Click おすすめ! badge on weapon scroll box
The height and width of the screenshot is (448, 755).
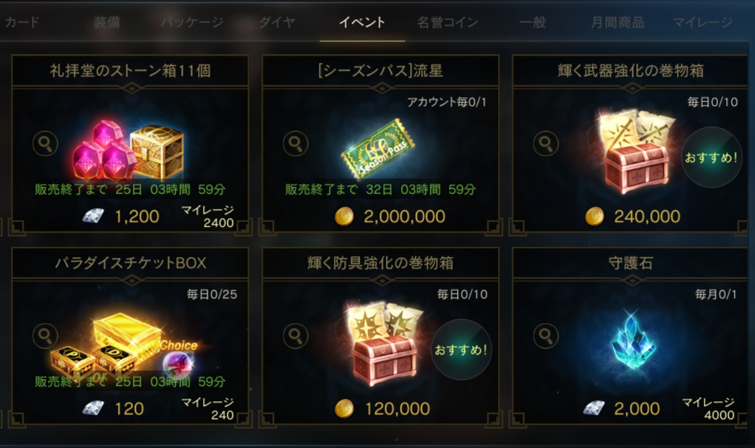(711, 158)
